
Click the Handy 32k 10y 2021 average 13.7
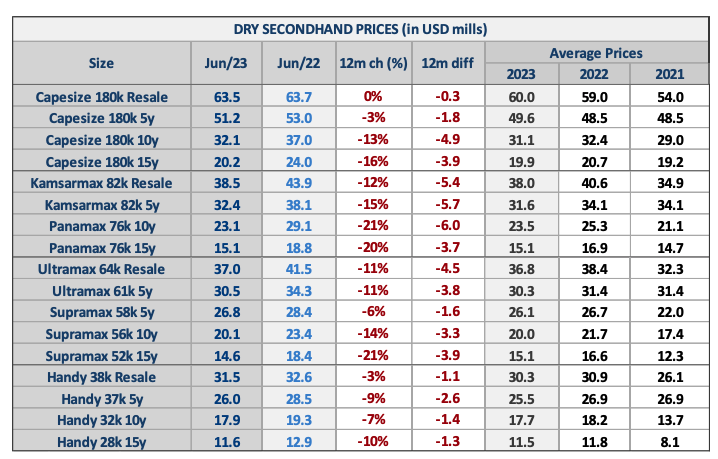coord(669,420)
